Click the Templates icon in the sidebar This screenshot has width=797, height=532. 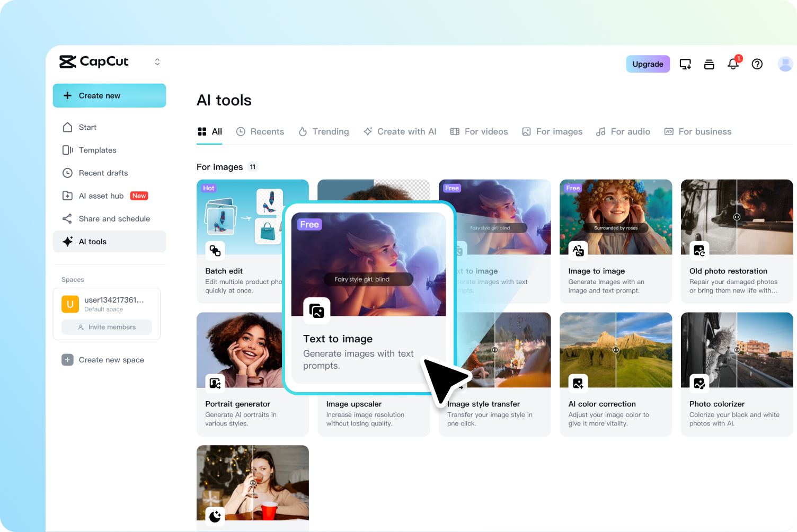click(x=68, y=150)
